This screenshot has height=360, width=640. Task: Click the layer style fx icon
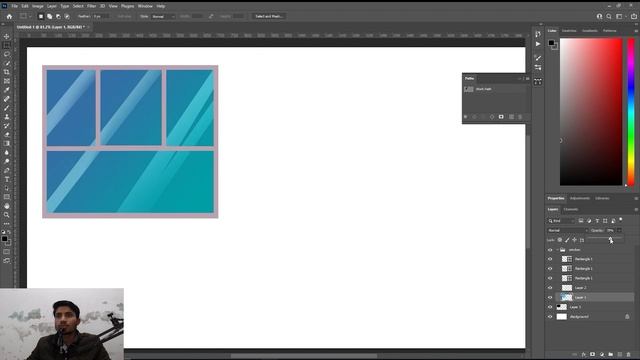pyautogui.click(x=583, y=354)
